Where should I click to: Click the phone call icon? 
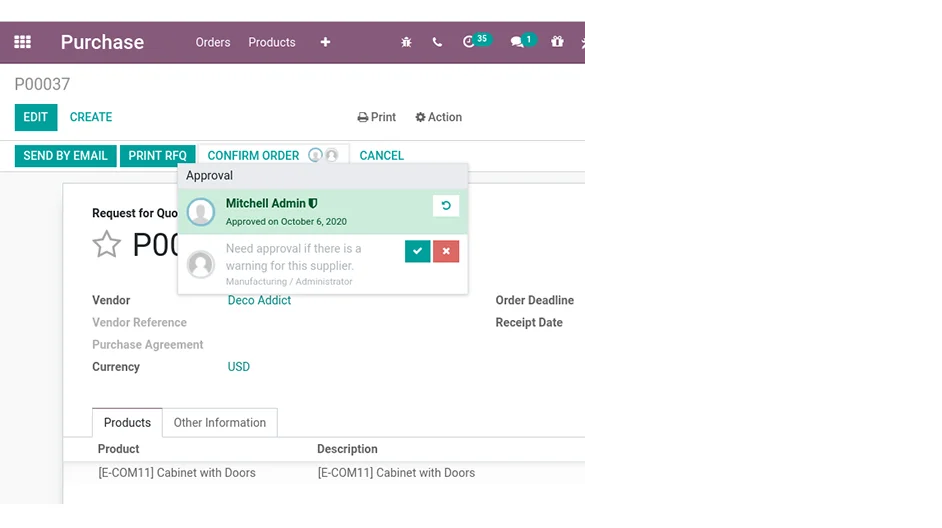pos(437,42)
